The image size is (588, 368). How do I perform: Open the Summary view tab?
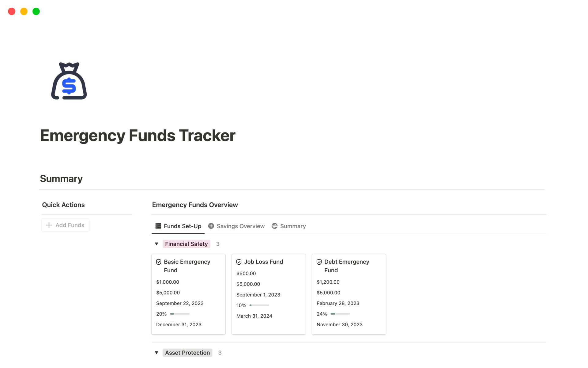pyautogui.click(x=293, y=226)
